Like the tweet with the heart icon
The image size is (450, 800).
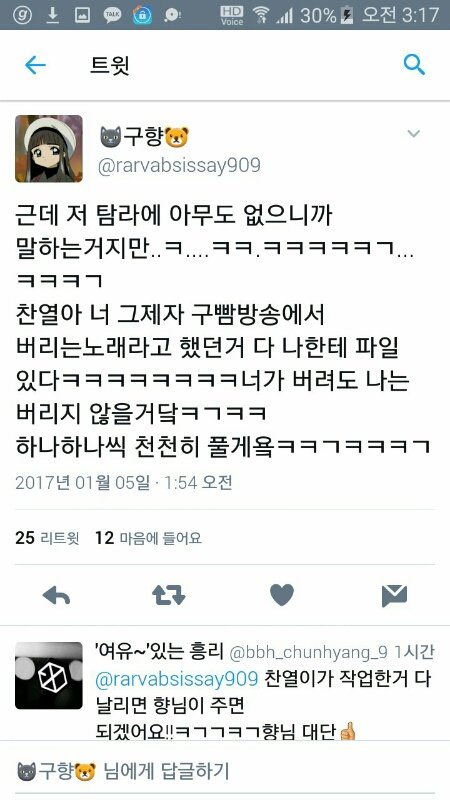[282, 595]
